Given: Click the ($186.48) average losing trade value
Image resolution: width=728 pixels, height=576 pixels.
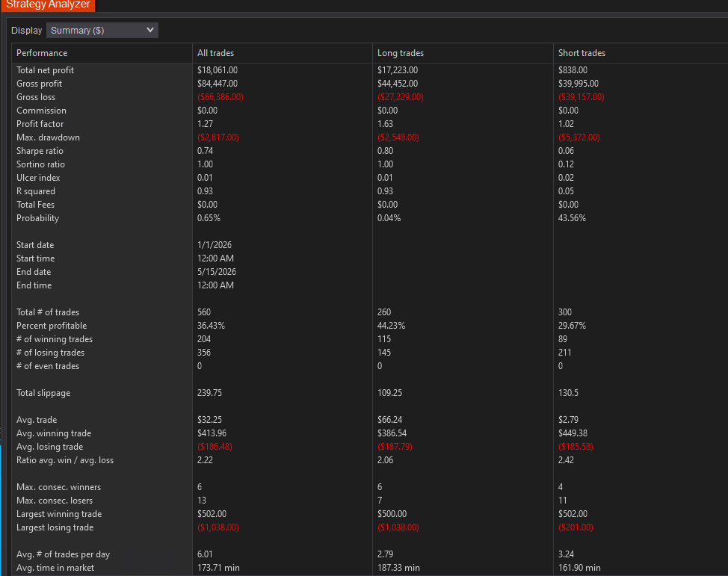Looking at the screenshot, I should click(215, 447).
